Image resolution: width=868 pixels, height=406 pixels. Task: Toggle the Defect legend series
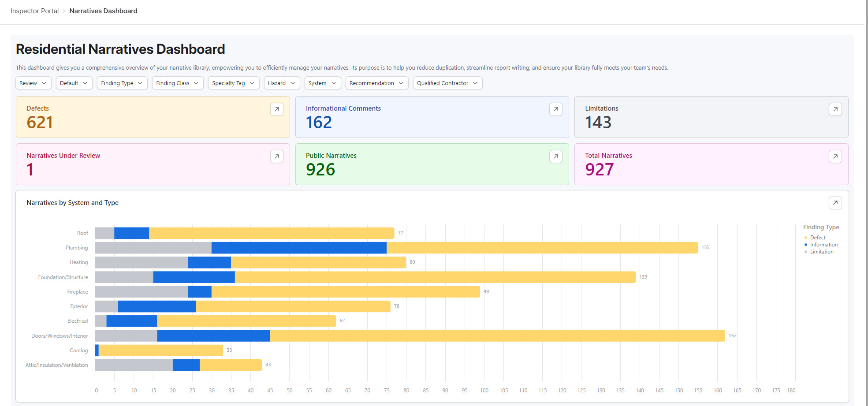coord(817,238)
